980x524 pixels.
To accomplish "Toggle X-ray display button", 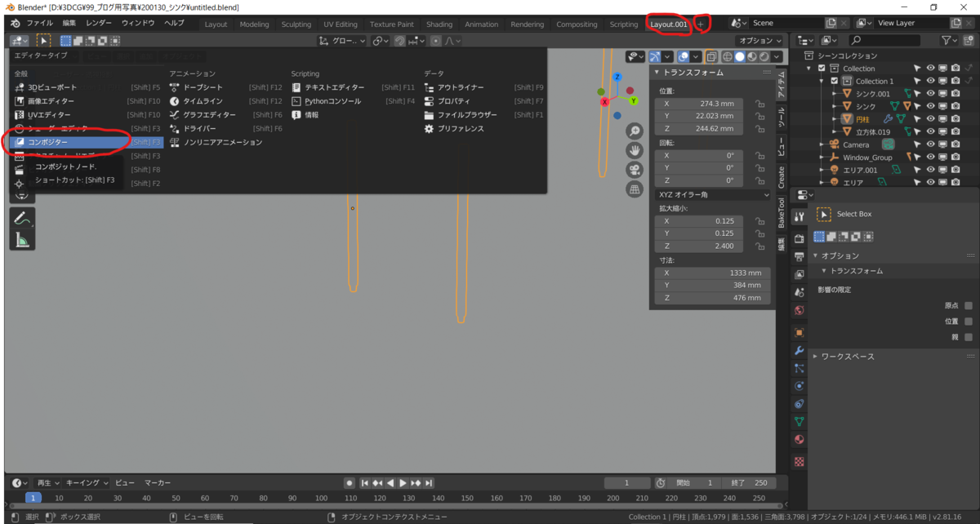I will [711, 57].
